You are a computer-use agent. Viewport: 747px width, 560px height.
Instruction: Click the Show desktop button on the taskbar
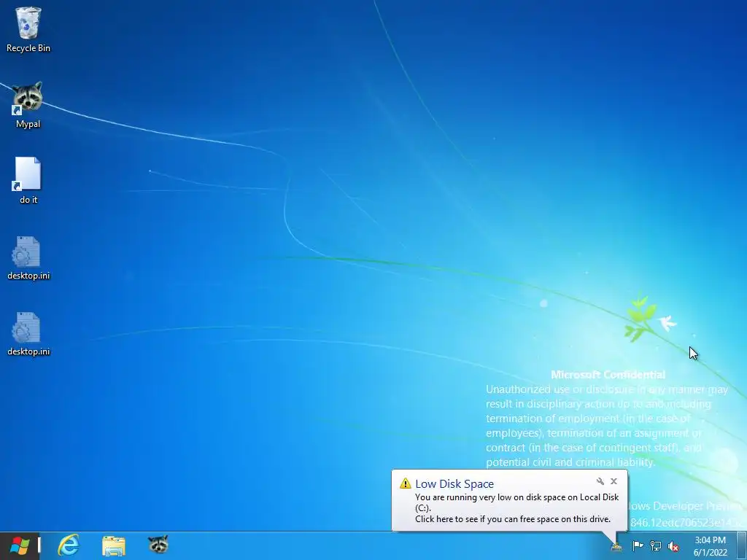742,545
